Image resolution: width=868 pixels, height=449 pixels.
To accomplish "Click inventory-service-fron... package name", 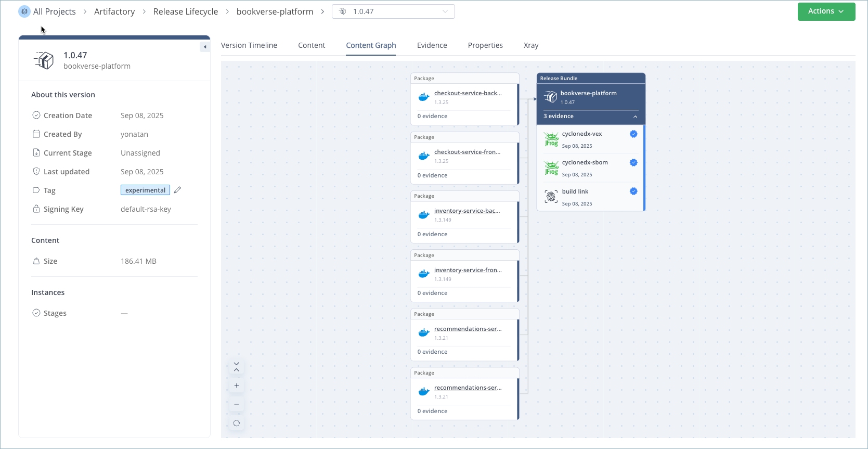I will [x=468, y=270].
